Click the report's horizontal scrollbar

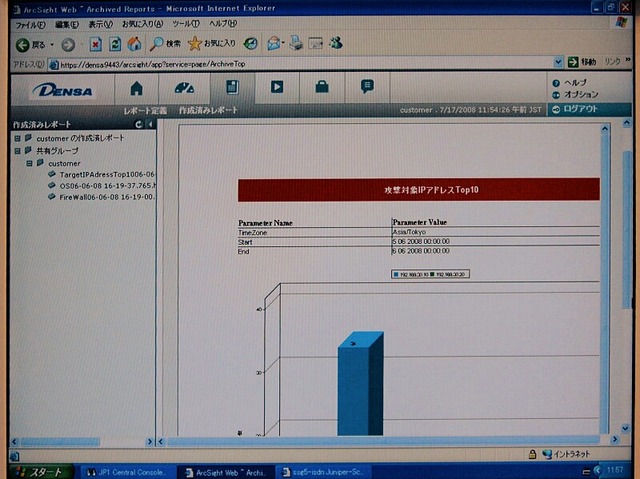pos(383,441)
